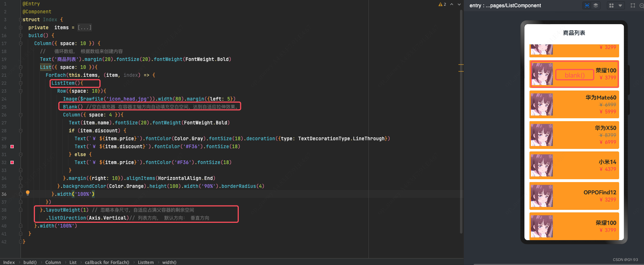Screen dimensions: 644x265
Task: Click the OPPOFind12 product name in preview
Action: 600,192
